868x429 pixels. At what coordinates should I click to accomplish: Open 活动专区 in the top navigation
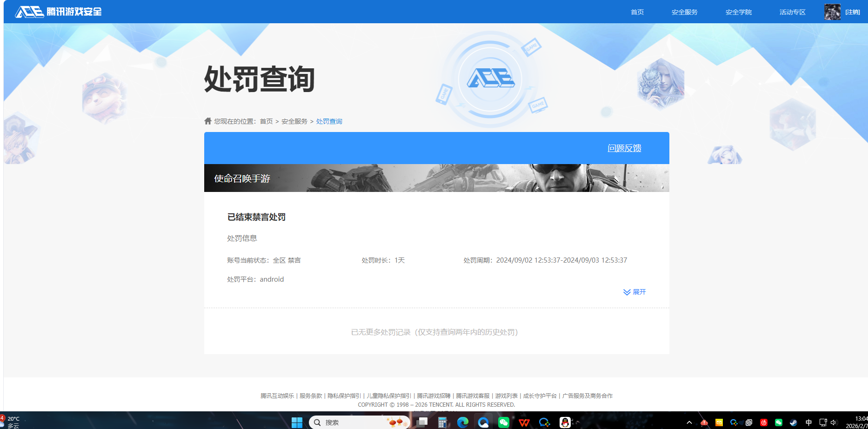[x=792, y=12]
